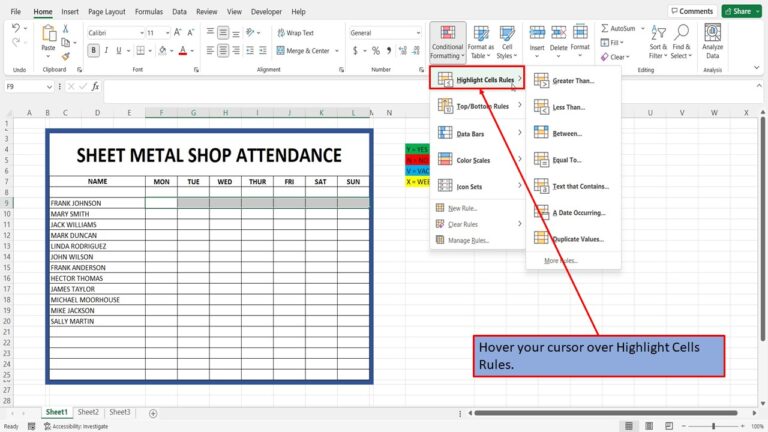
Task: Toggle Bold formatting
Action: pos(94,50)
